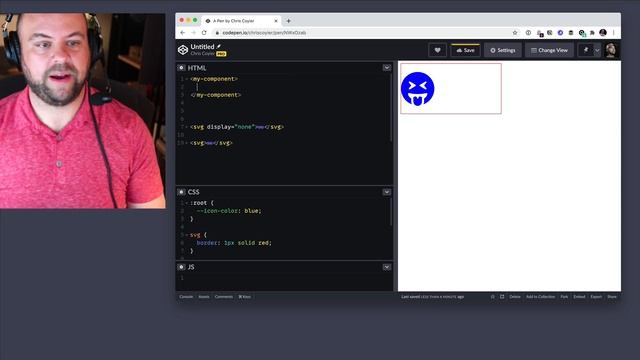Open CSS editor settings gear
This screenshot has height=360, width=640.
pyautogui.click(x=181, y=192)
